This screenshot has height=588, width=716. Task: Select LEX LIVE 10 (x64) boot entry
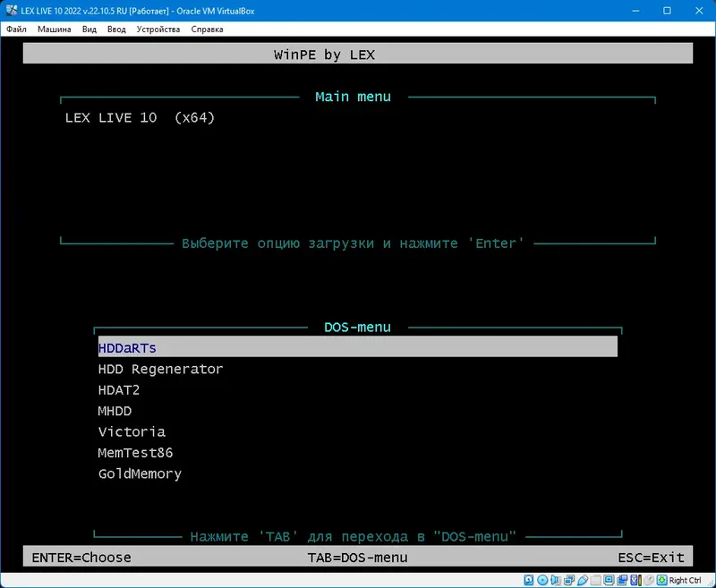tap(140, 118)
